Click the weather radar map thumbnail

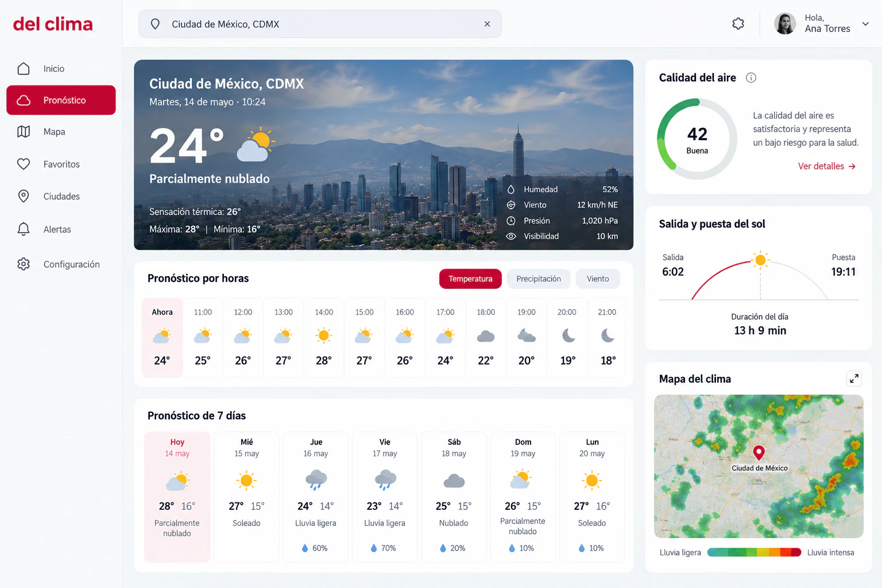(x=759, y=466)
